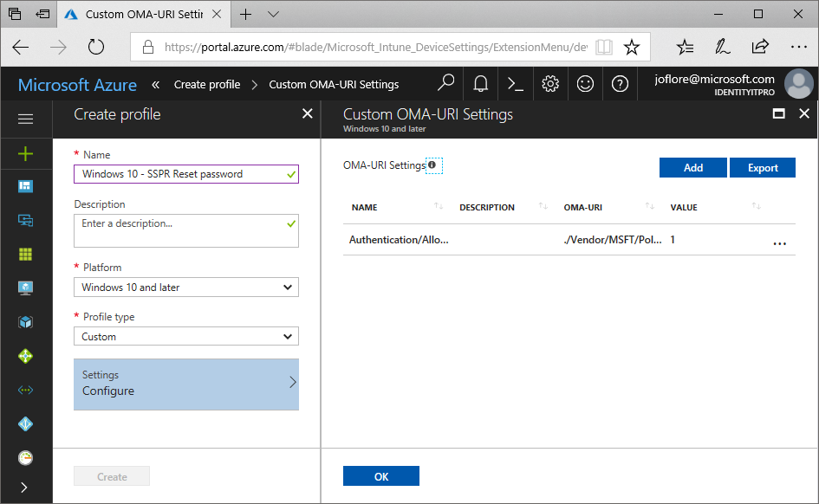Go back in the browser
819x504 pixels.
coord(21,47)
